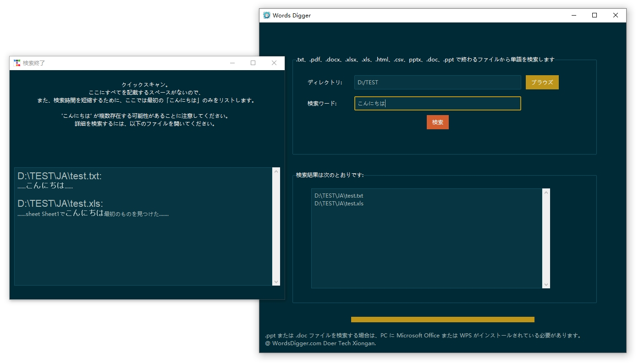
Task: Select D:\TEST\JA\test.xls in Words Digger results list
Action: click(339, 204)
